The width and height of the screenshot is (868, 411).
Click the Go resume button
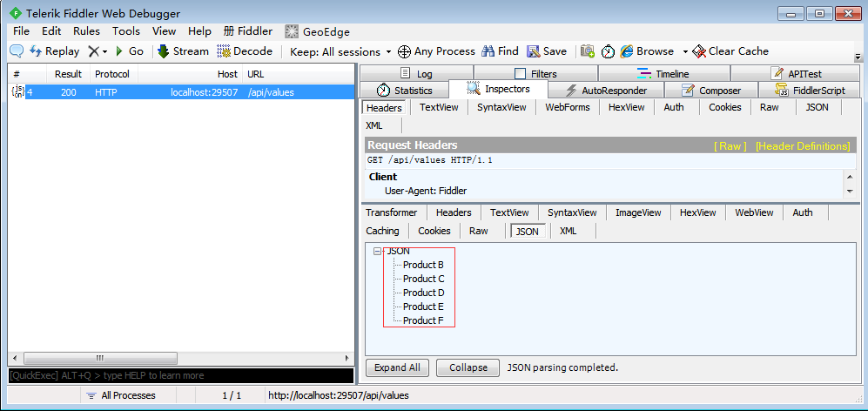tap(130, 51)
